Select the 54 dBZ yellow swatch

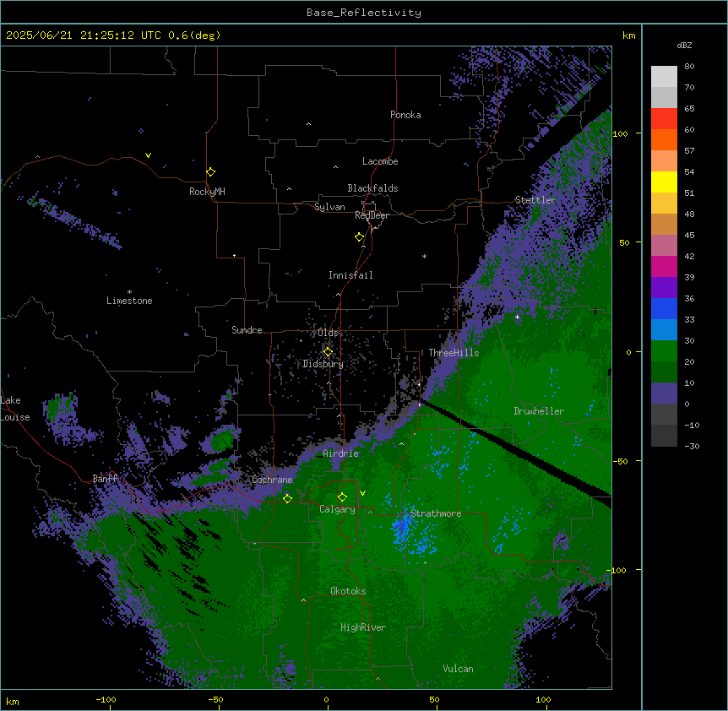click(664, 182)
